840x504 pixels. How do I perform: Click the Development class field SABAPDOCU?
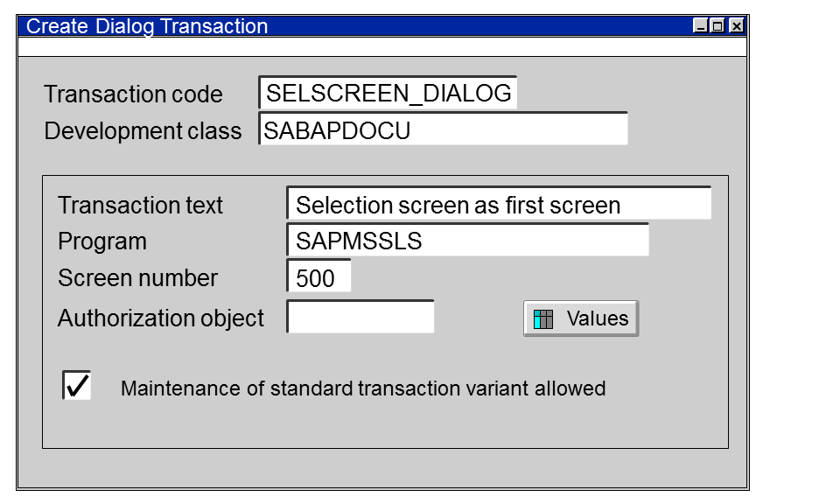444,130
